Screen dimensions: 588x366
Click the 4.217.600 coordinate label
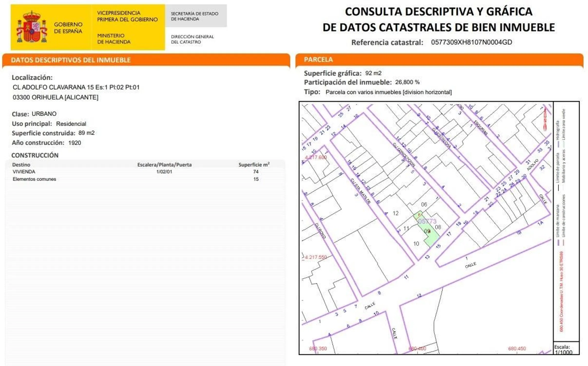(316, 157)
